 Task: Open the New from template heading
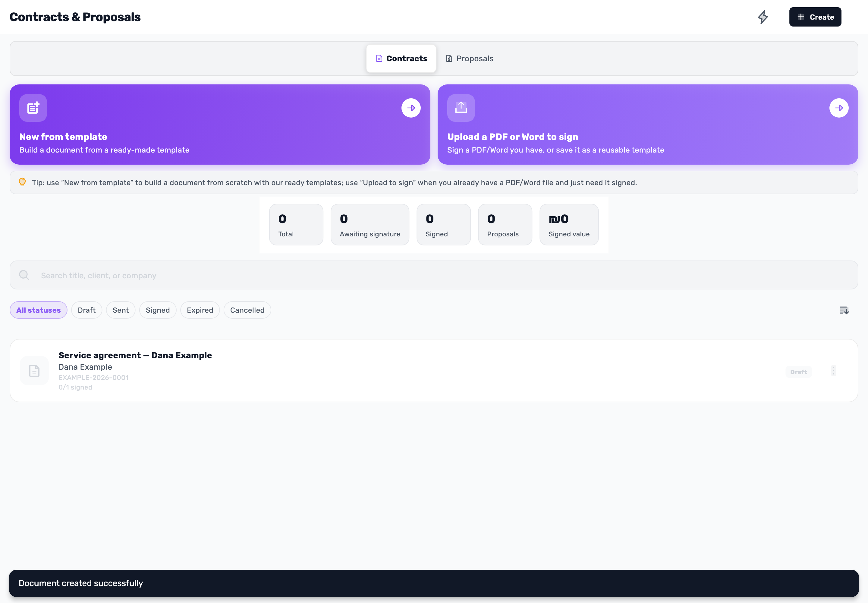63,137
